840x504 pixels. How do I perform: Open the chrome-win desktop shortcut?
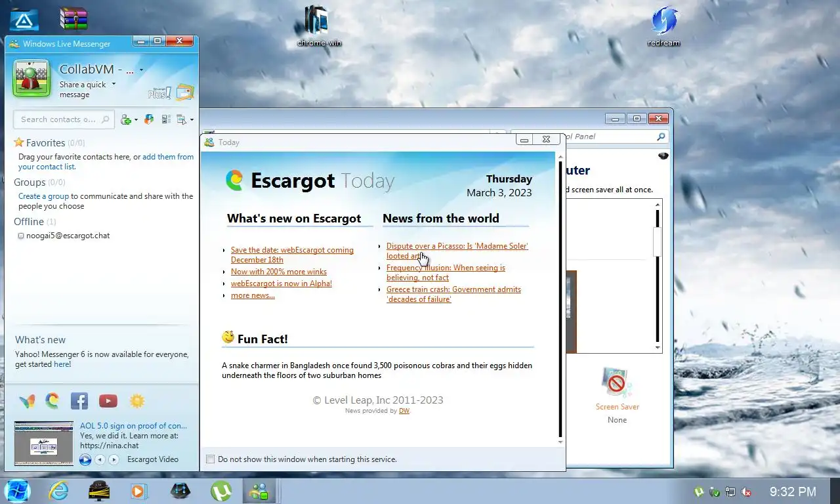[319, 26]
